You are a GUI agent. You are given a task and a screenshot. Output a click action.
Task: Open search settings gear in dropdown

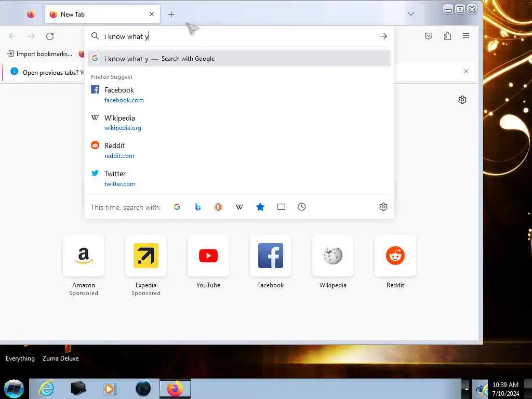(383, 207)
